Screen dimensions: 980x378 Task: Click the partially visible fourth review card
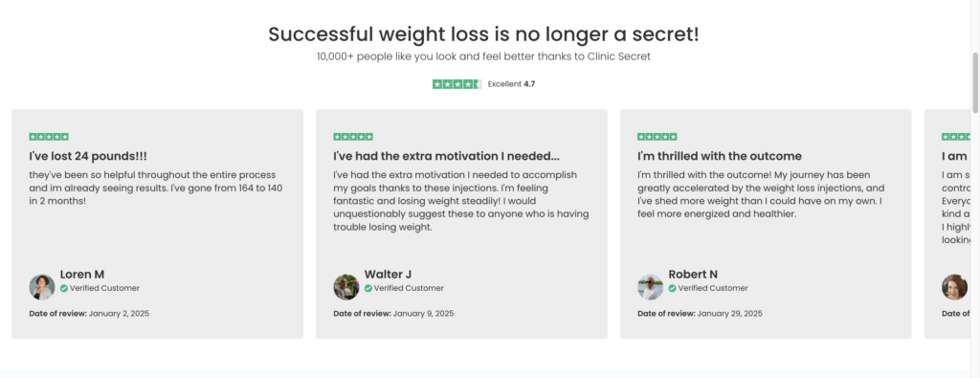pos(947,224)
